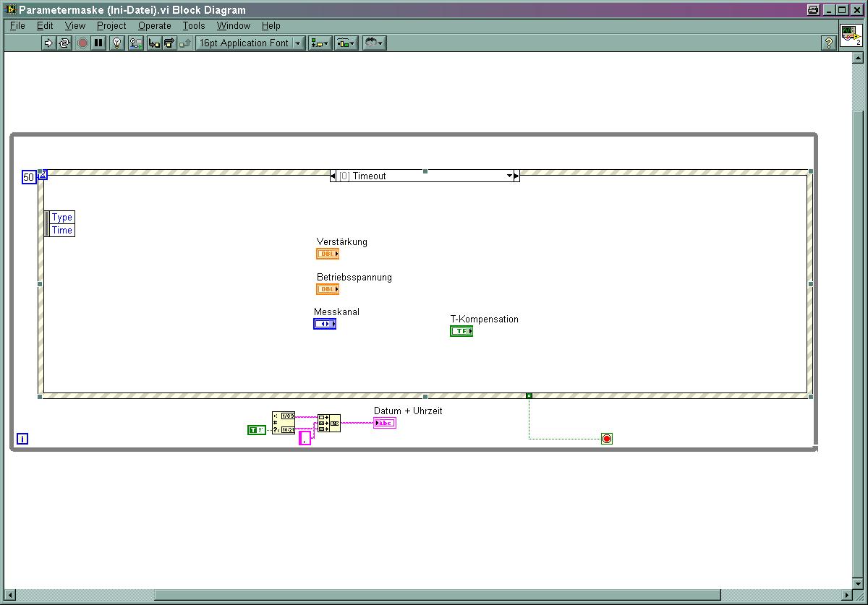The height and width of the screenshot is (605, 868).
Task: Select next event case arrow
Action: tap(516, 176)
